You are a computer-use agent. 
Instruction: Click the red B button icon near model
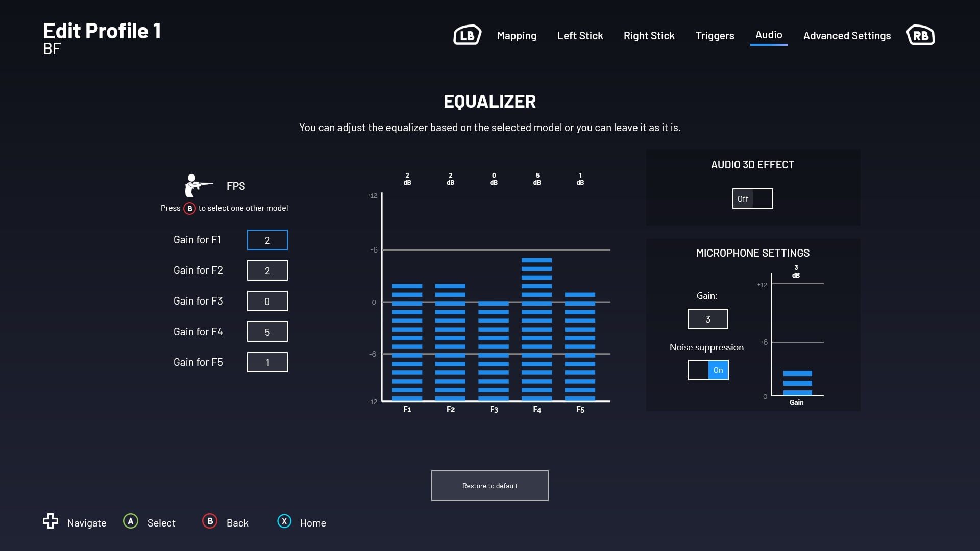[189, 208]
